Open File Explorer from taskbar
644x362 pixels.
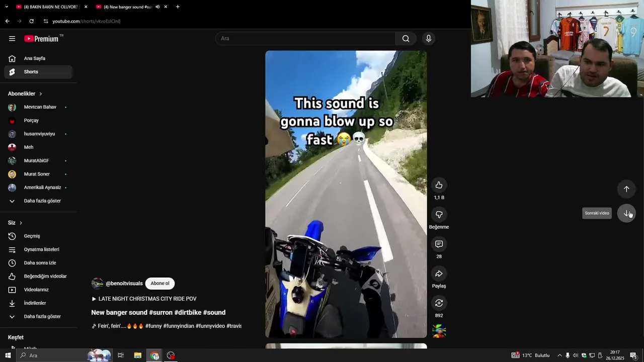pos(137,355)
